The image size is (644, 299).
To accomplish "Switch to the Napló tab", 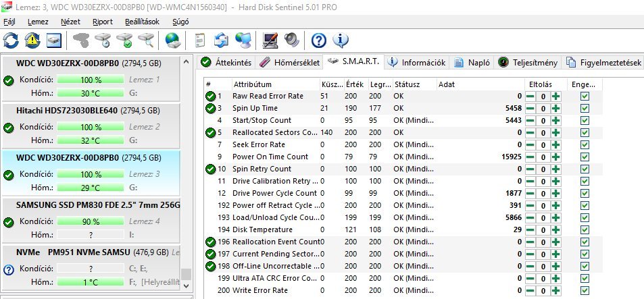I will tap(472, 62).
